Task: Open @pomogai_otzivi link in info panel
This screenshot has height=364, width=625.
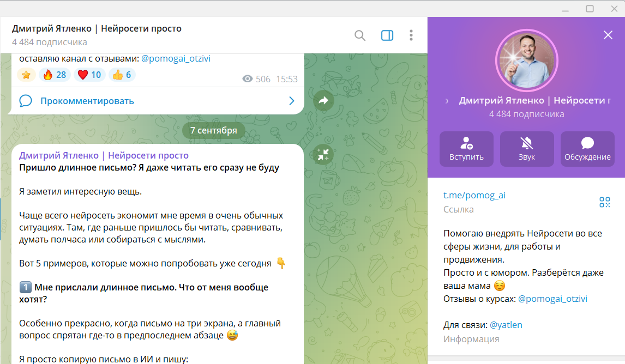Action: tap(552, 299)
